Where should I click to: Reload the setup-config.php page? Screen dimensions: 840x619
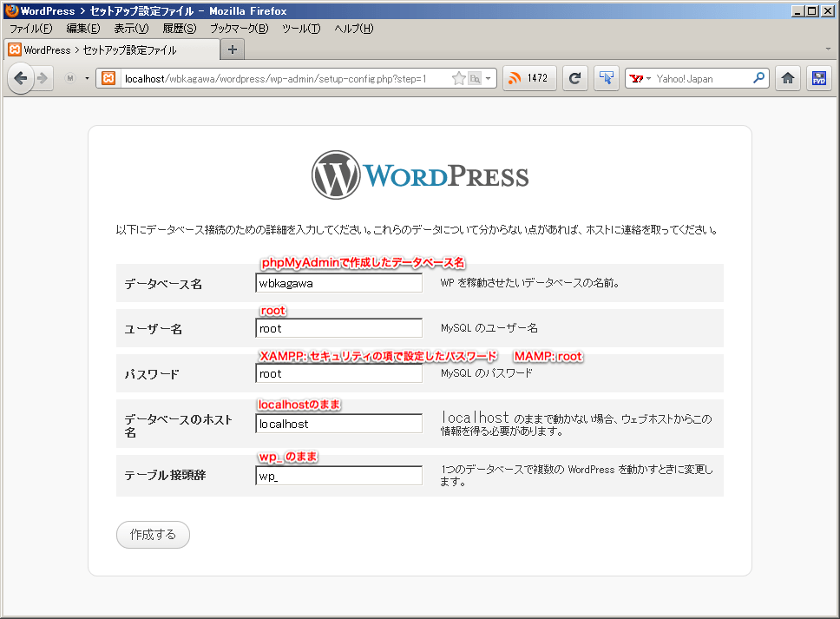click(x=574, y=78)
